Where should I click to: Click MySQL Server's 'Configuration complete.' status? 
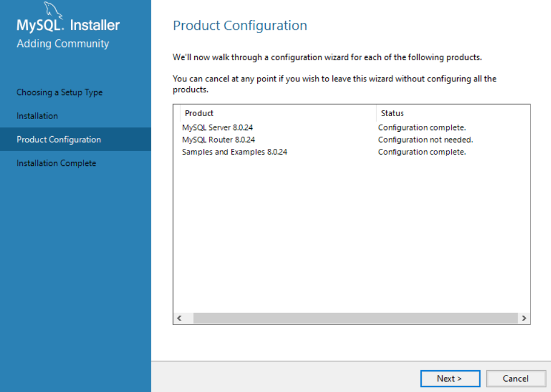click(422, 128)
